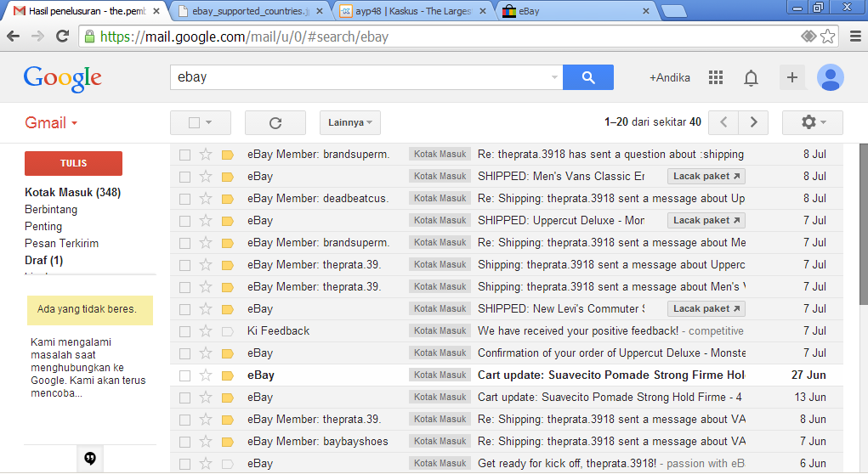Star the baybayshoes email

[206, 442]
